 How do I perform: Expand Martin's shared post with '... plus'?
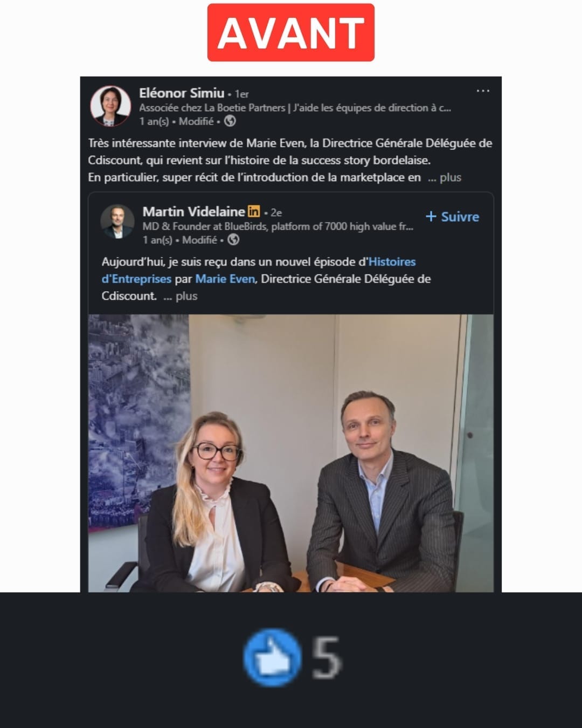[x=181, y=296]
